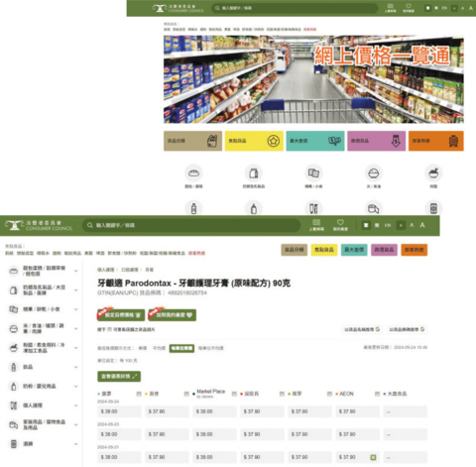Focus keyword search field on product page
The height and width of the screenshot is (467, 476).
[191, 225]
